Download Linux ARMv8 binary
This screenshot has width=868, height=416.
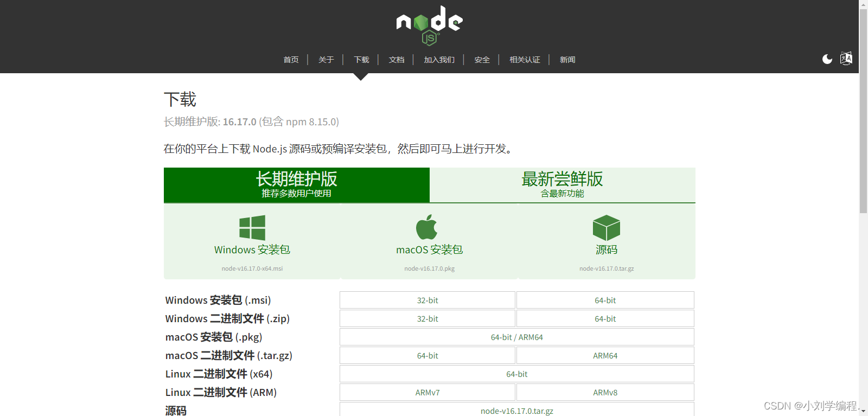click(605, 392)
